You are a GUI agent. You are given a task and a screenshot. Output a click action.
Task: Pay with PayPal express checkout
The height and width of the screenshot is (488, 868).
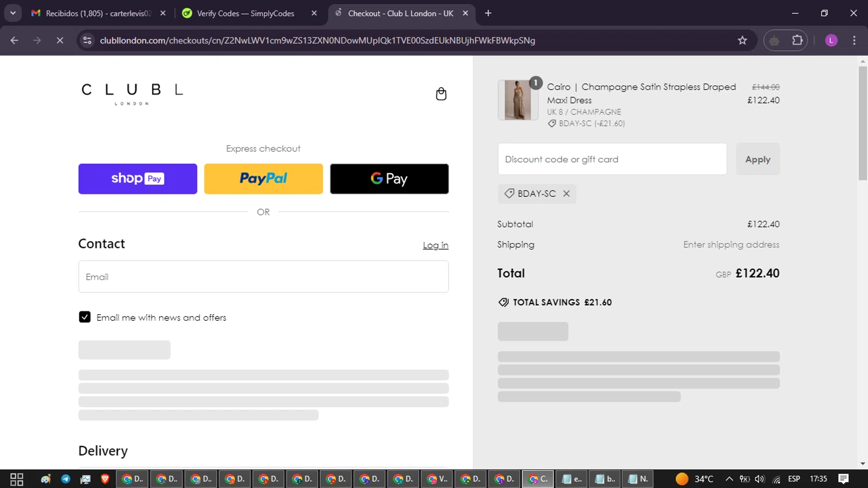coord(263,179)
